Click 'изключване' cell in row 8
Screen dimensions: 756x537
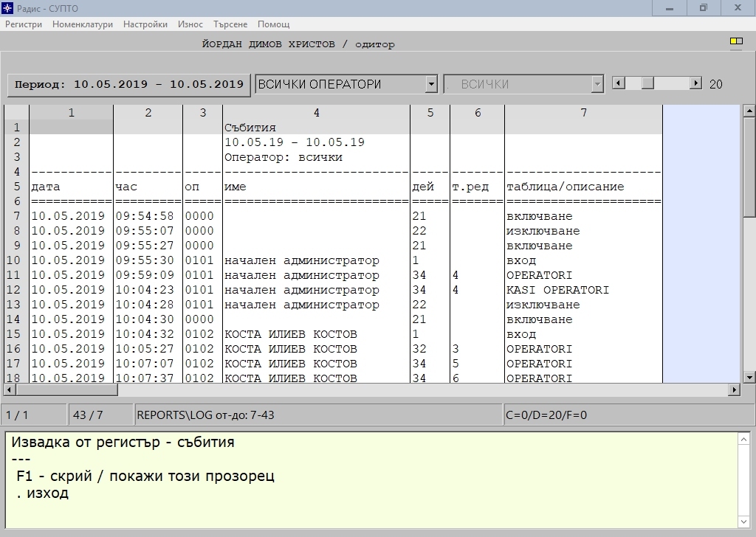click(x=583, y=231)
